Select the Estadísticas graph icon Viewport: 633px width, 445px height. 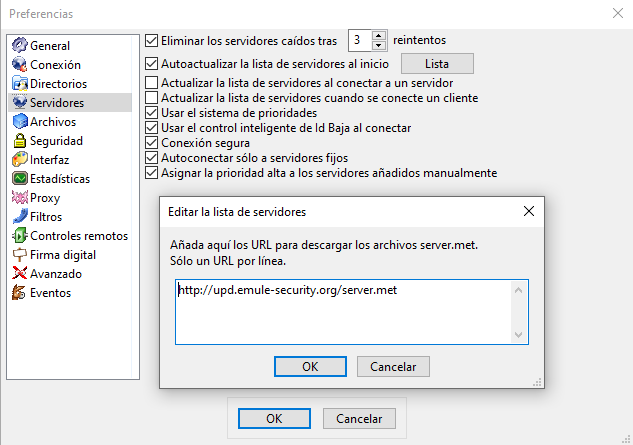click(19, 178)
